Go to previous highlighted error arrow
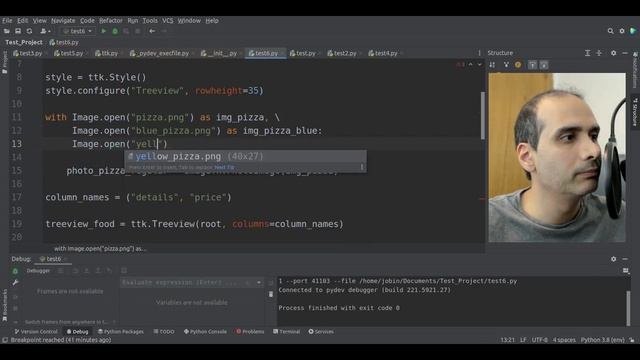 471,64
